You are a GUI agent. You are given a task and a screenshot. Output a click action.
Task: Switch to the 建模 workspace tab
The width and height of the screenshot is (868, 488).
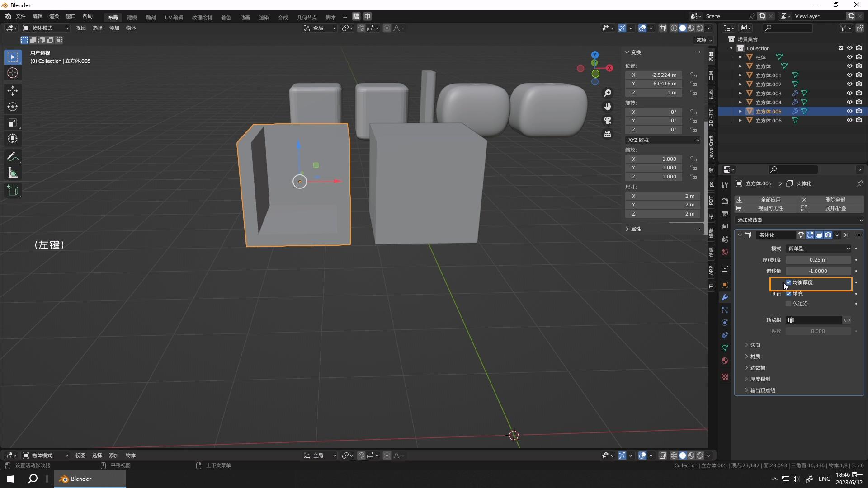click(x=132, y=17)
